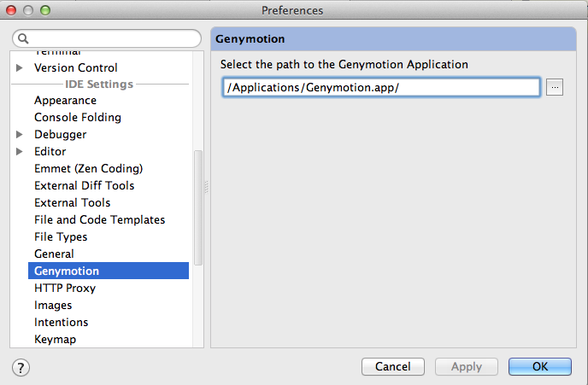The image size is (588, 385).
Task: Select Appearance in the settings list
Action: [65, 100]
